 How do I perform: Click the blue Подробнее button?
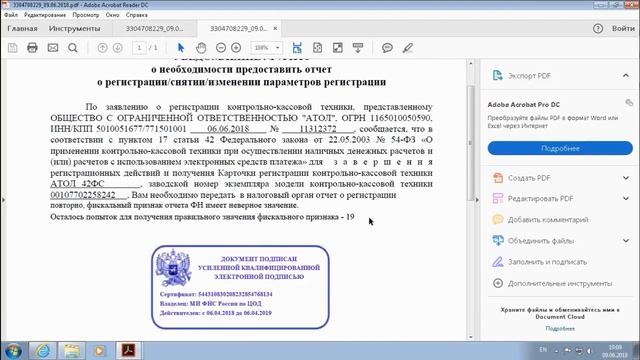(x=560, y=148)
